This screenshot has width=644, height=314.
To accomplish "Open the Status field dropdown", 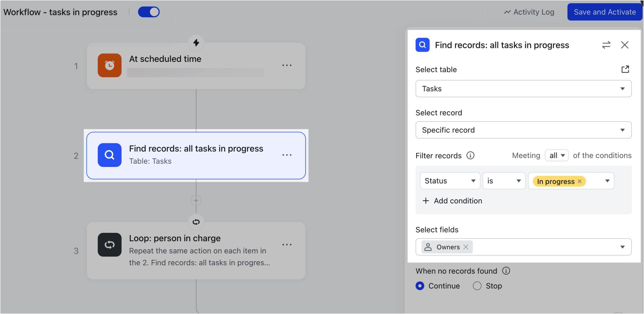I will [450, 181].
